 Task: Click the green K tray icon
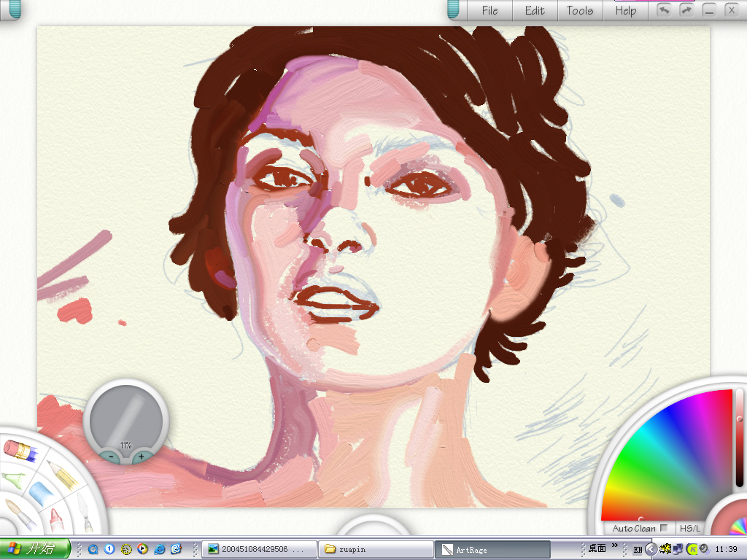coord(692,549)
